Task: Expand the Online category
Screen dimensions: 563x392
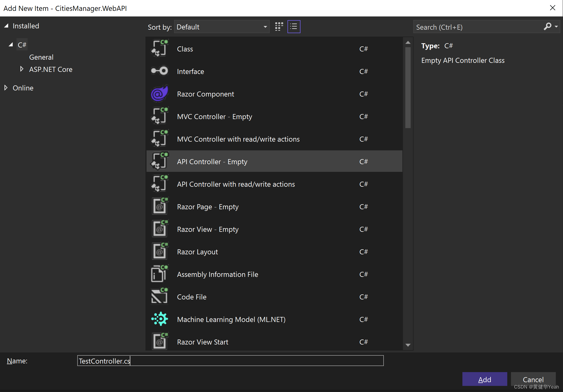Action: tap(6, 88)
